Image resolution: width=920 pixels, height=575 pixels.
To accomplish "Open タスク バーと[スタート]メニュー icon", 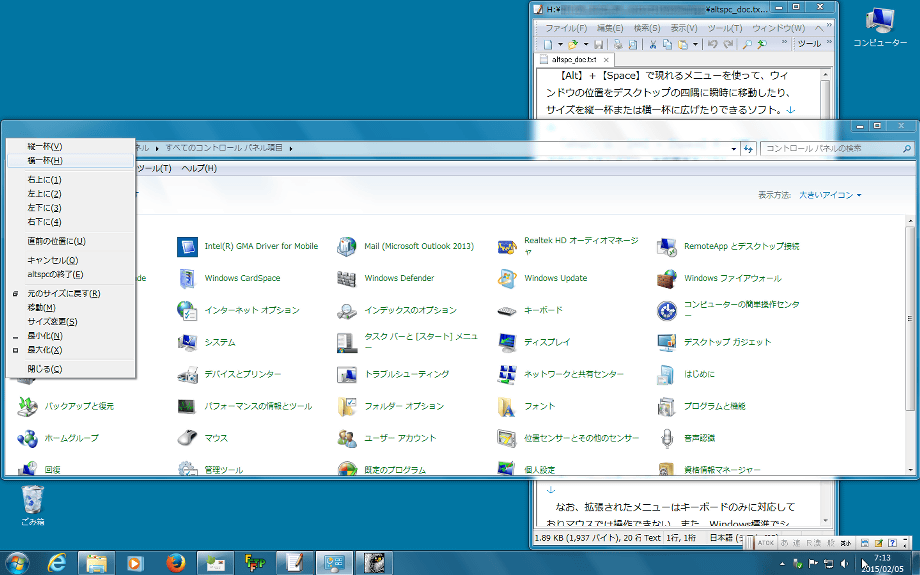I will click(x=347, y=342).
